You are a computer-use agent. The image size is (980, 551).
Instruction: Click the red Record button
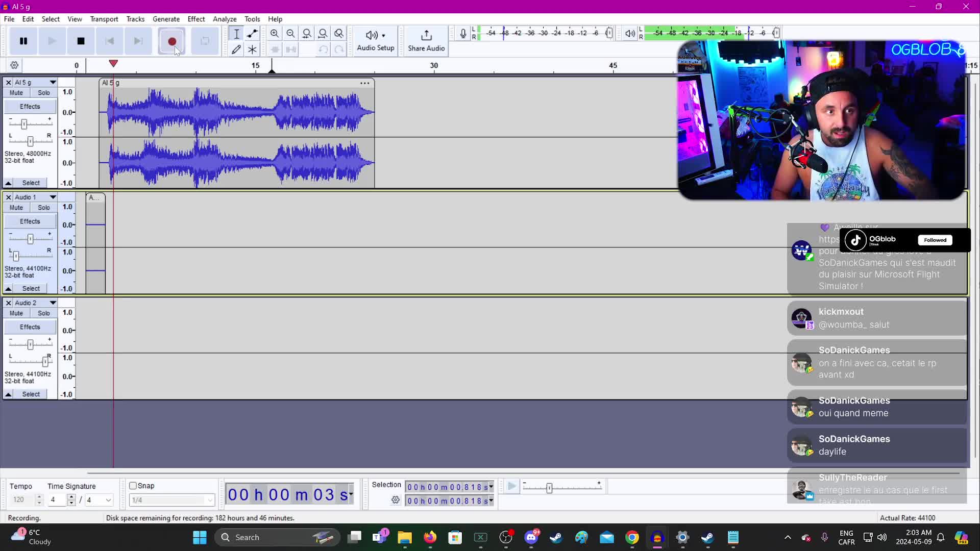172,41
